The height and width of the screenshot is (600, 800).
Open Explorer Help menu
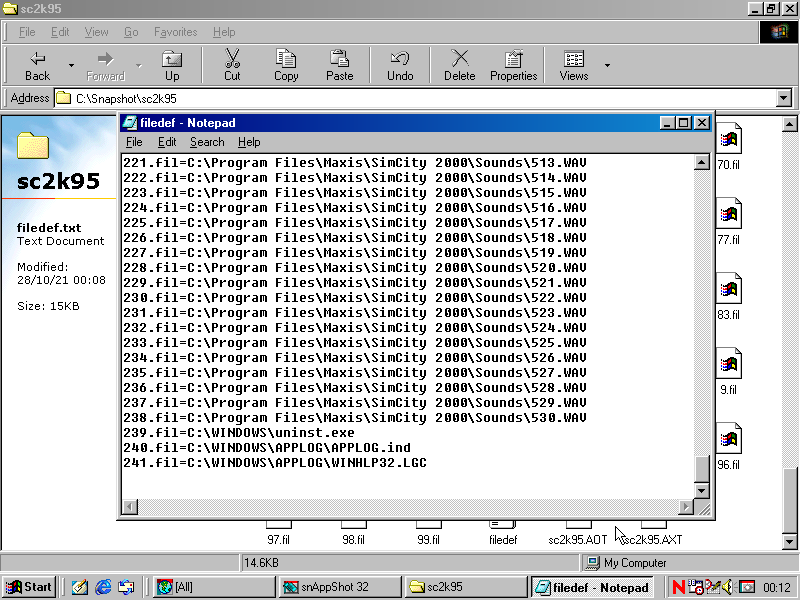coord(224,32)
